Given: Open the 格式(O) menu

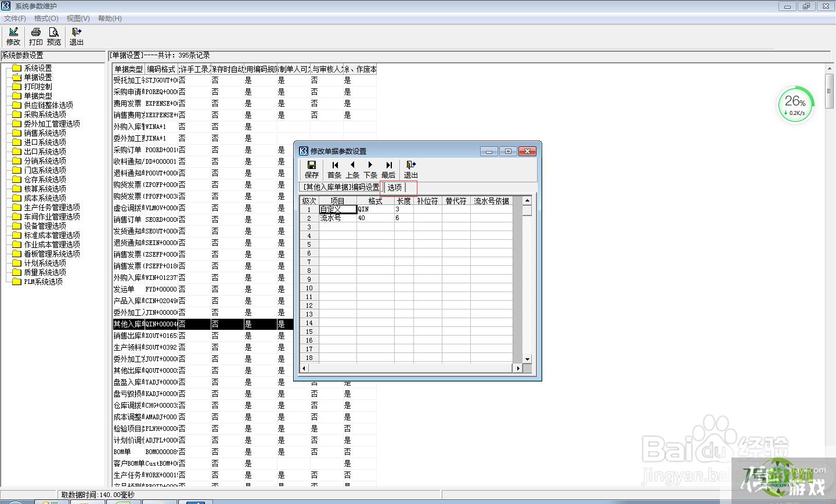Looking at the screenshot, I should 46,19.
